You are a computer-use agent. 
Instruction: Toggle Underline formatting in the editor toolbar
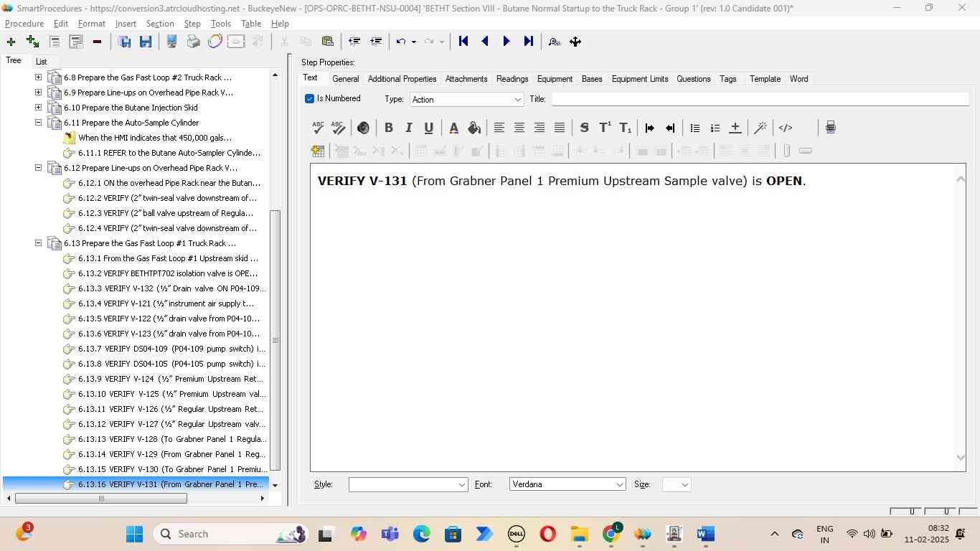[x=428, y=128]
